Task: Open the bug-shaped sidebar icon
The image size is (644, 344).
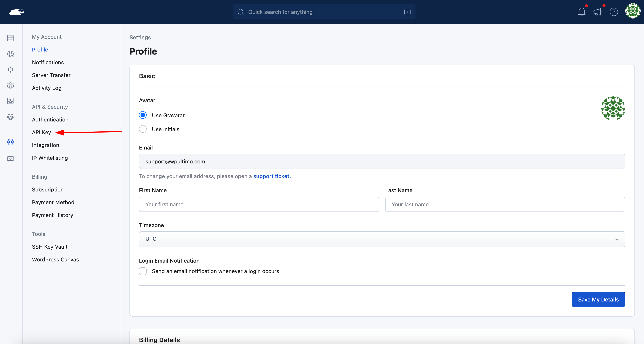Action: (x=10, y=70)
